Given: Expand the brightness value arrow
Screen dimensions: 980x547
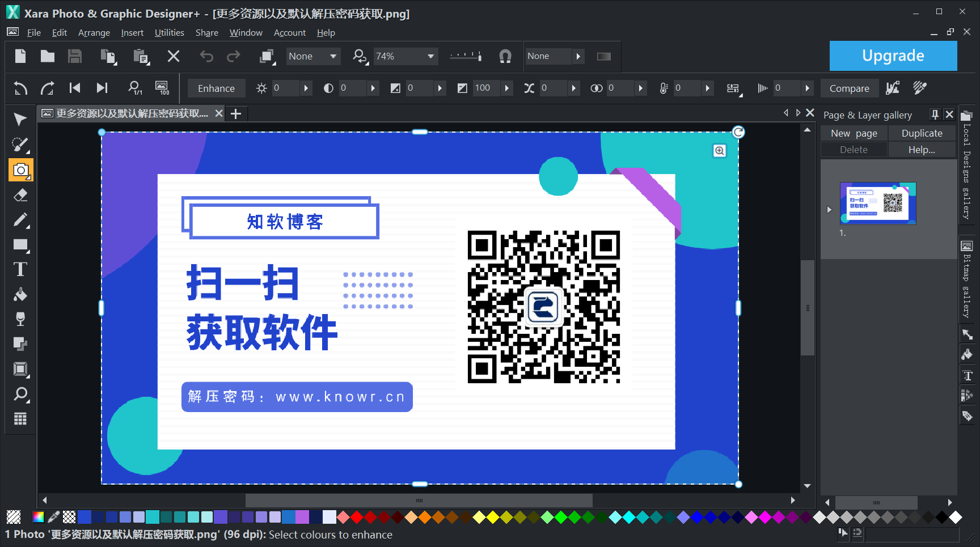Looking at the screenshot, I should (x=306, y=88).
